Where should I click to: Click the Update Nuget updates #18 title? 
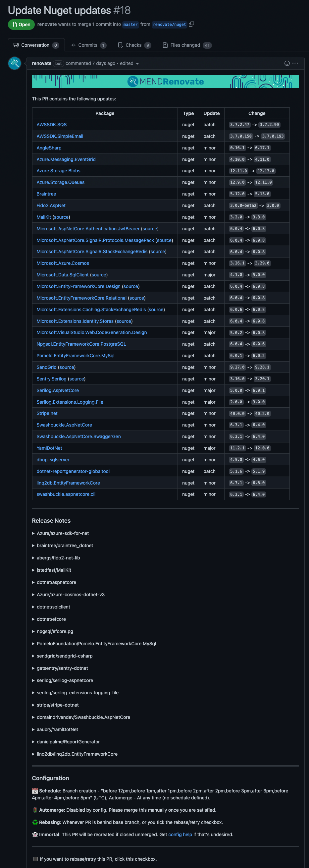click(69, 11)
